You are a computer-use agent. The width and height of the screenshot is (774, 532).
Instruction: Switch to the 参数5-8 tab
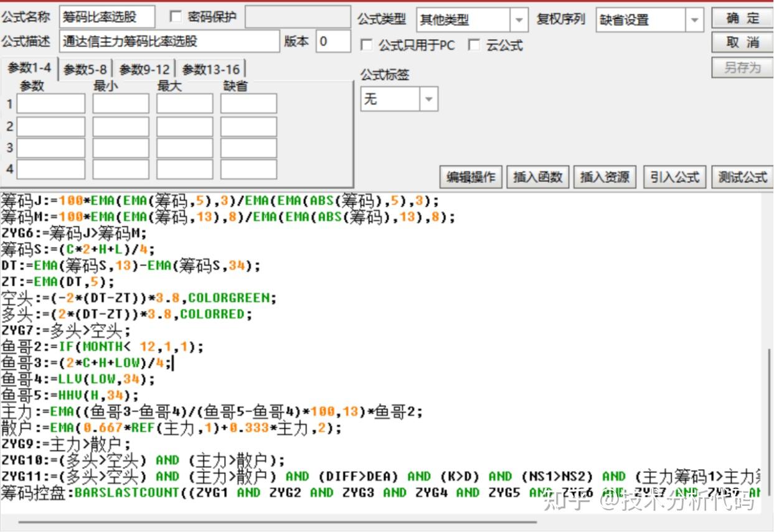(85, 69)
